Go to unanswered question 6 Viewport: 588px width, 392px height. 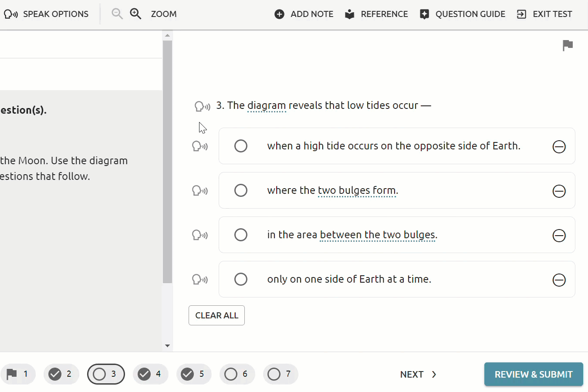[x=237, y=374]
